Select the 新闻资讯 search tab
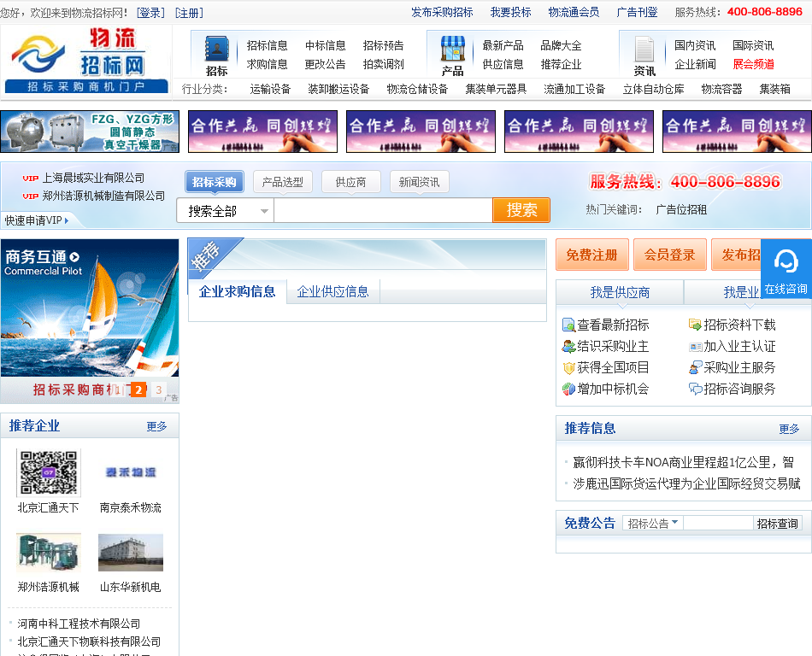Viewport: 812px width, 656px height. tap(419, 182)
